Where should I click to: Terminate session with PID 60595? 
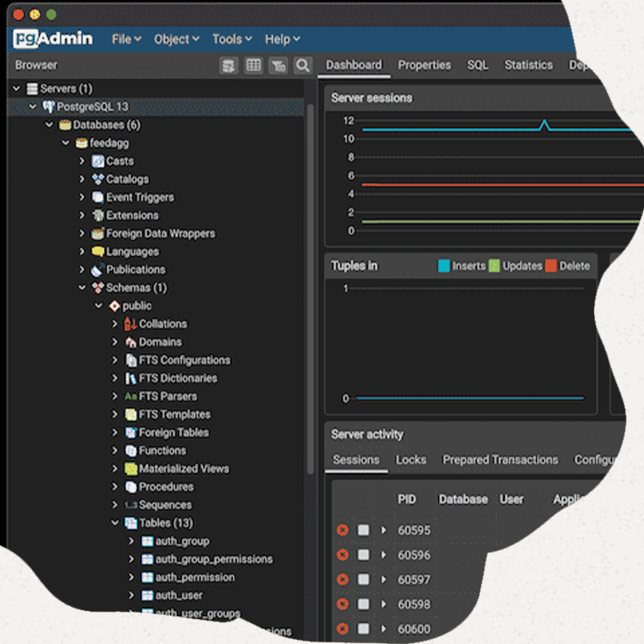click(342, 530)
